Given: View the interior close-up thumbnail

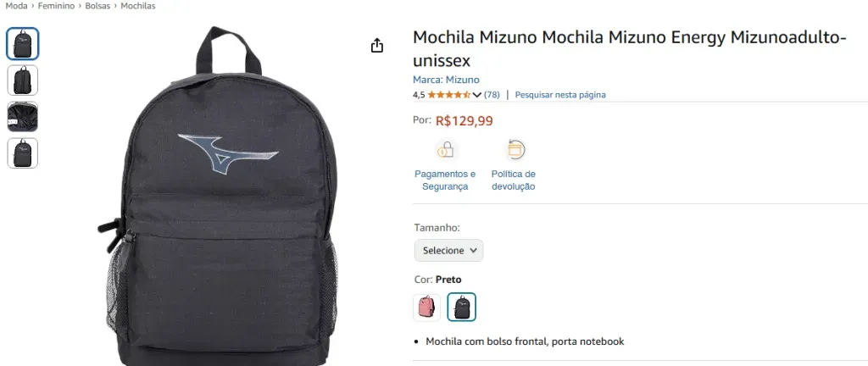Looking at the screenshot, I should pos(23,117).
